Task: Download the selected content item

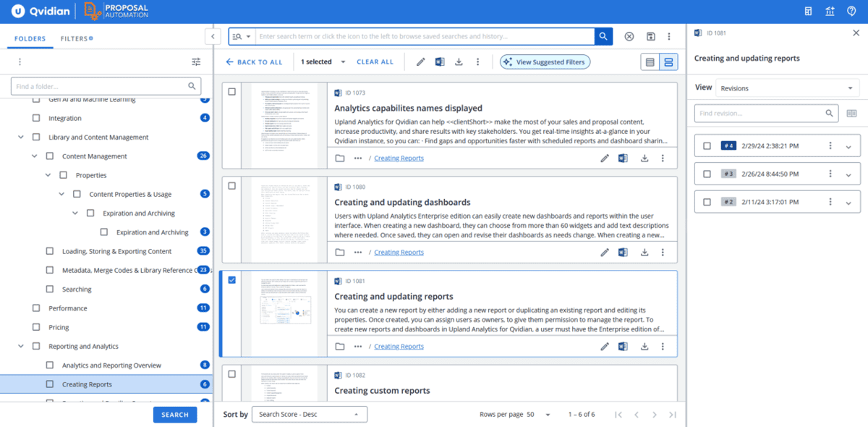Action: point(459,62)
